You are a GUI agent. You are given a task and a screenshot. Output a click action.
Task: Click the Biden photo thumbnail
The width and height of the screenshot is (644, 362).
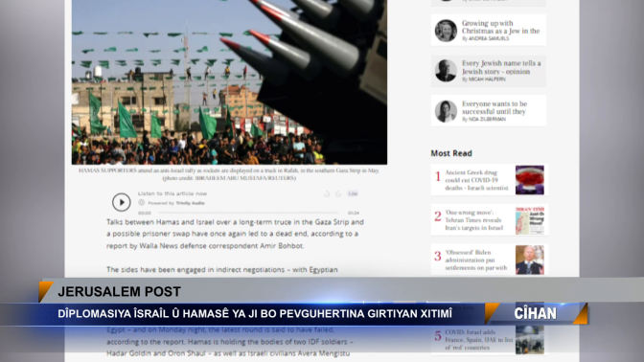tap(530, 260)
